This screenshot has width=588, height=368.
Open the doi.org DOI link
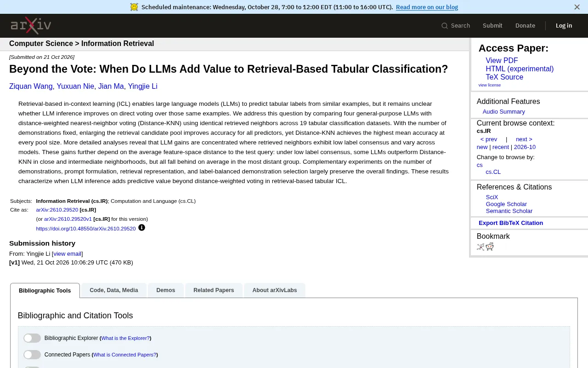tap(86, 229)
